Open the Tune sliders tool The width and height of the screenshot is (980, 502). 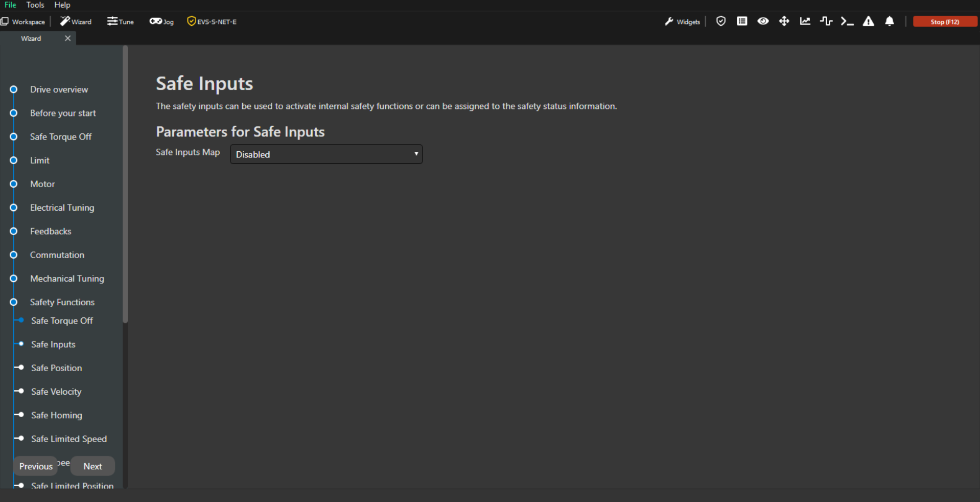(120, 21)
